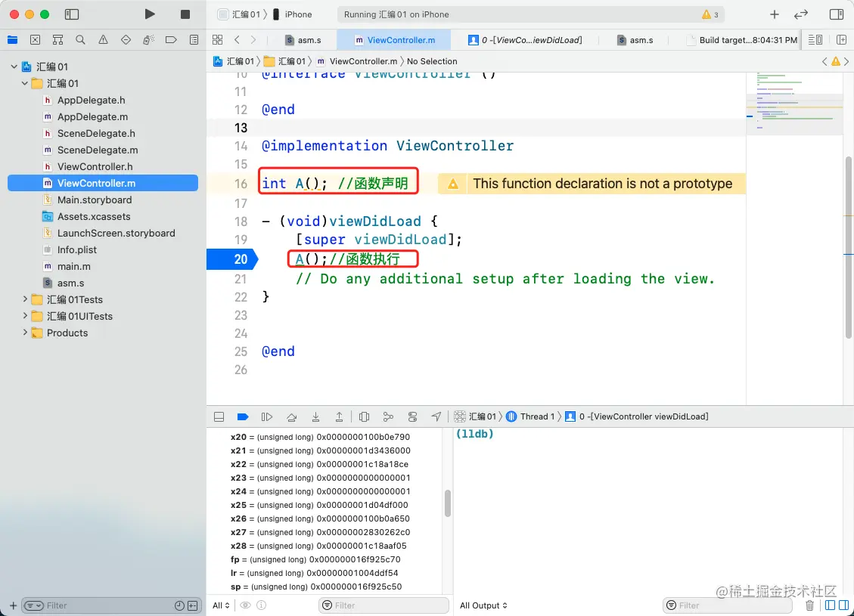Step into the function

315,416
